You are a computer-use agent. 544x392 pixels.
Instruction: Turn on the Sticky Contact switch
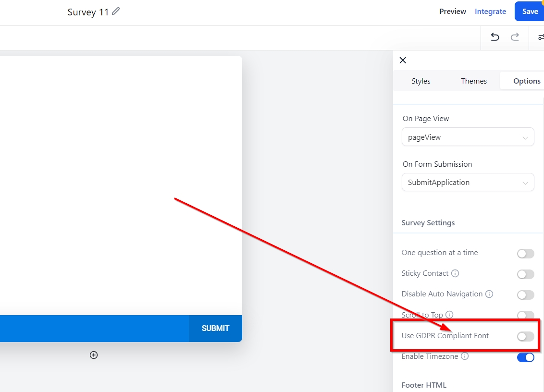[525, 274]
